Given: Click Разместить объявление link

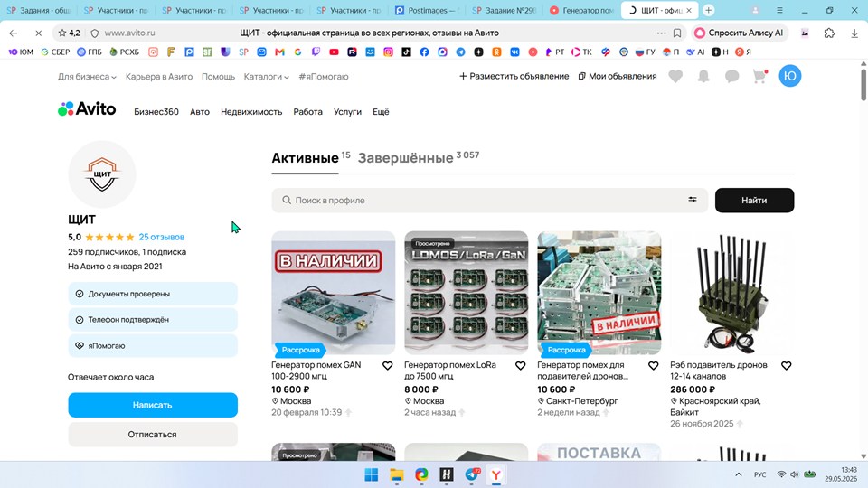Looking at the screenshot, I should tap(514, 76).
